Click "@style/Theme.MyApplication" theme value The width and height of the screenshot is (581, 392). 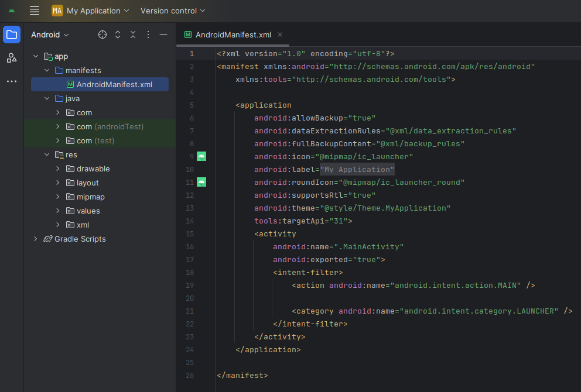(x=385, y=208)
